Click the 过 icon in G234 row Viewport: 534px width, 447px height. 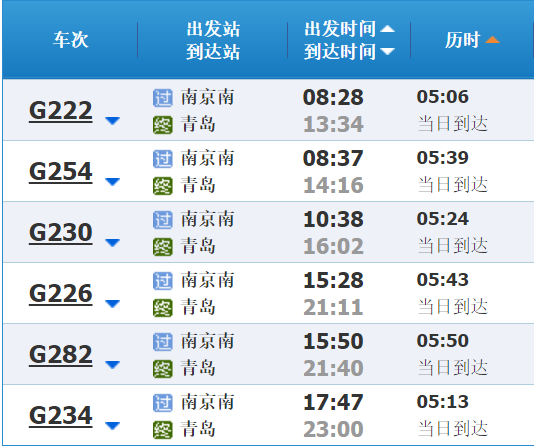[162, 403]
